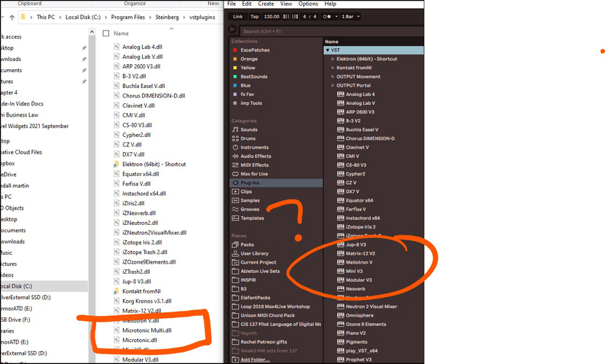Toggle the select-all checkbox beside Name
Screen dimensions: 605x364
(106, 33)
